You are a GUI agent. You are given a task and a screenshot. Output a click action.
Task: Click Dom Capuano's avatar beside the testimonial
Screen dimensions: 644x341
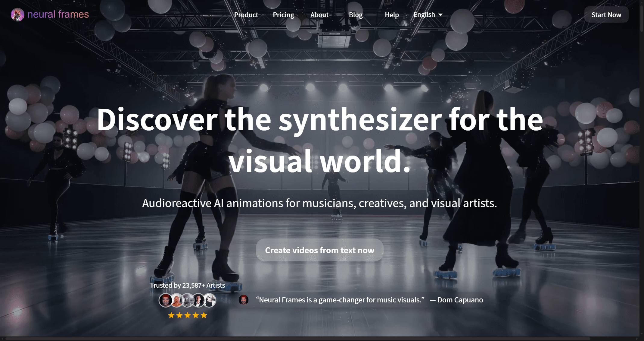(244, 300)
